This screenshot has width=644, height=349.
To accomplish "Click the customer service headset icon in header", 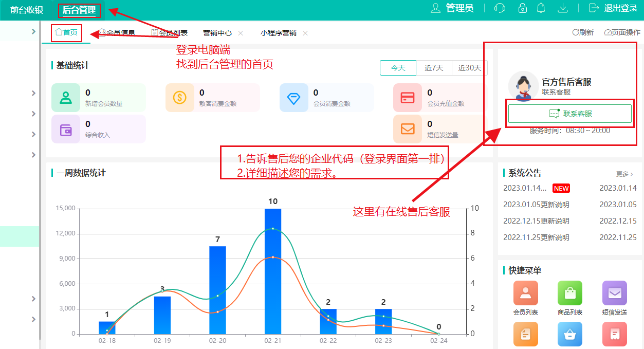I will [x=499, y=8].
